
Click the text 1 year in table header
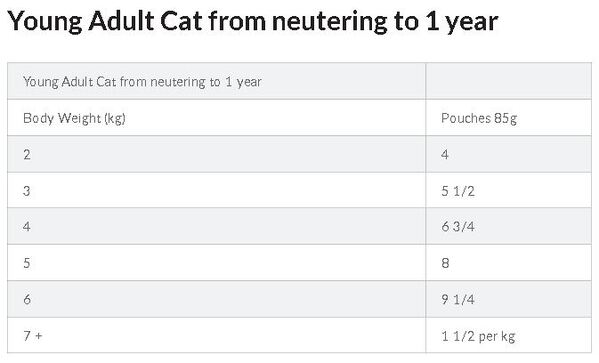tap(243, 82)
